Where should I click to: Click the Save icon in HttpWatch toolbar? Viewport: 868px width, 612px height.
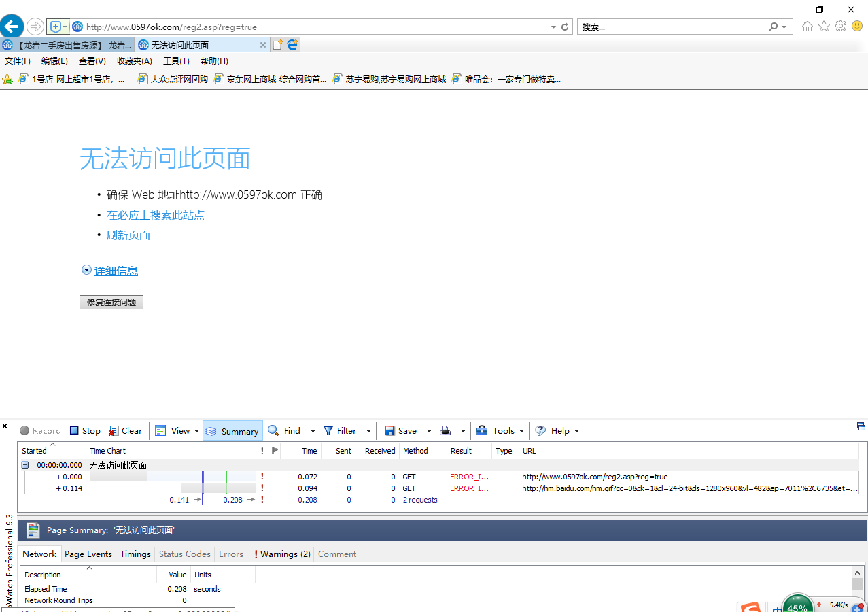(x=400, y=431)
